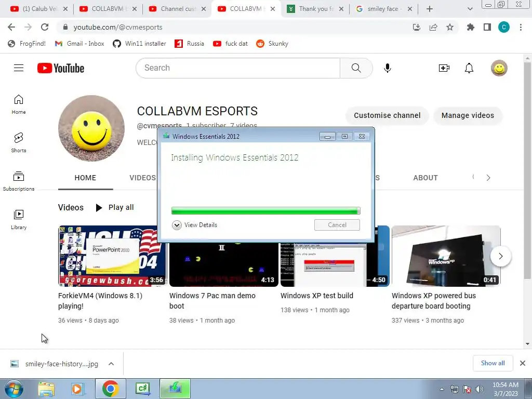Open Chrome three-dot menu
The image size is (532, 399).
coord(521,27)
